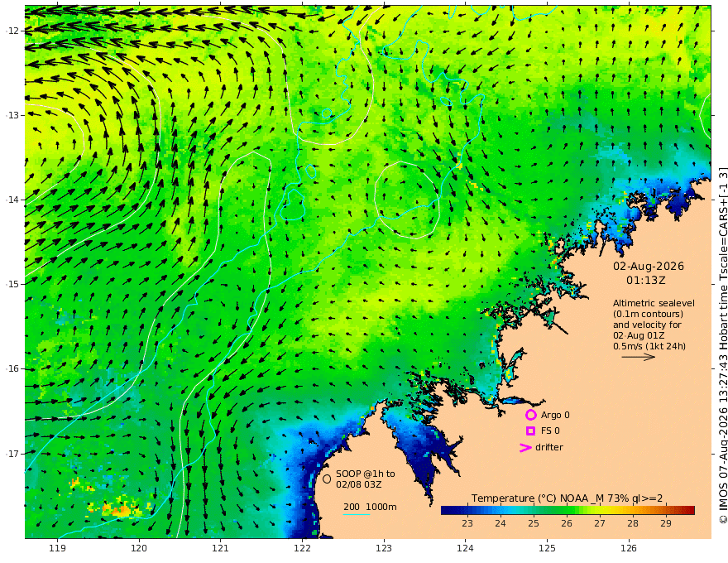Click the -15 latitude axis label
The image size is (728, 563).
point(12,284)
